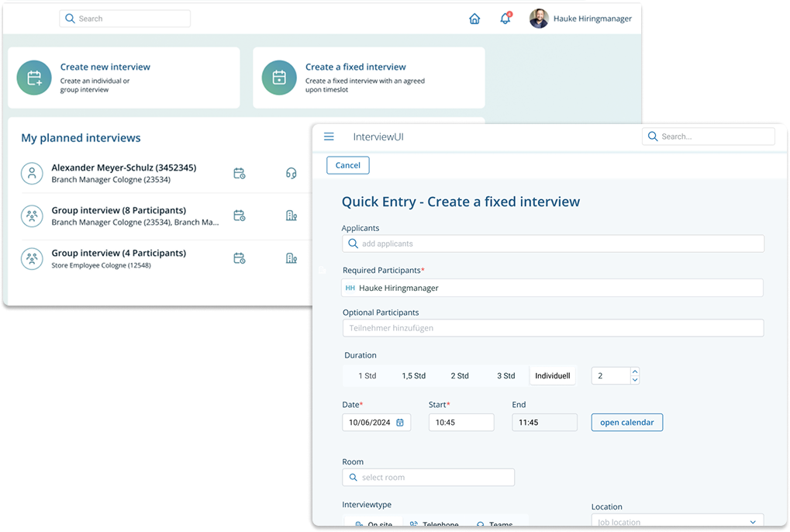Viewport: 790px width, 532px height.
Task: Select the 1 Std duration option
Action: (367, 375)
